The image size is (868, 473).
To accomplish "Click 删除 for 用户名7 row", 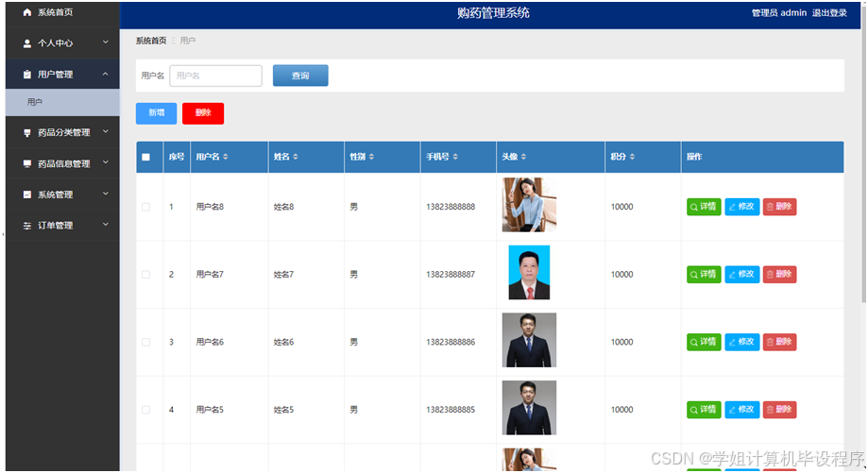I will click(x=779, y=275).
